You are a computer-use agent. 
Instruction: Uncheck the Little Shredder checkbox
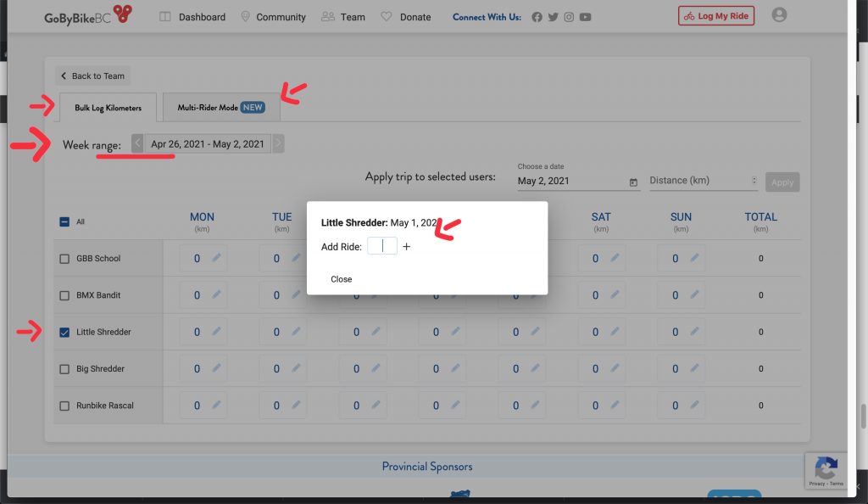click(x=64, y=333)
